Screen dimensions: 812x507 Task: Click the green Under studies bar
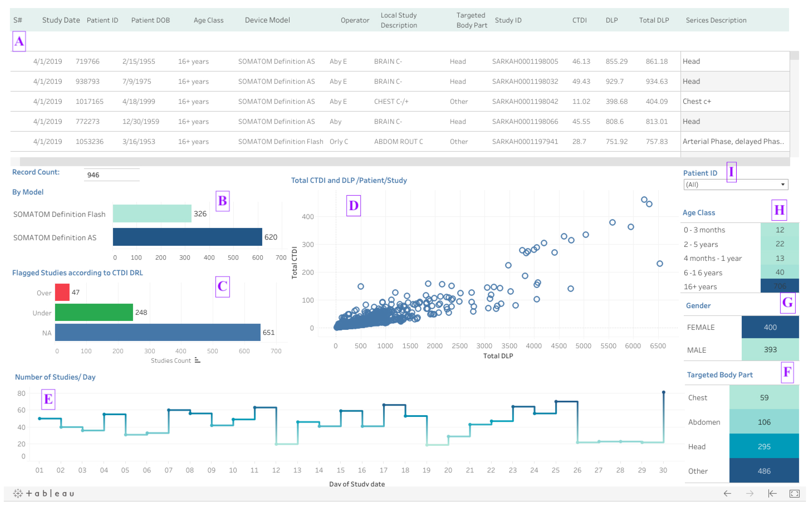tap(94, 312)
